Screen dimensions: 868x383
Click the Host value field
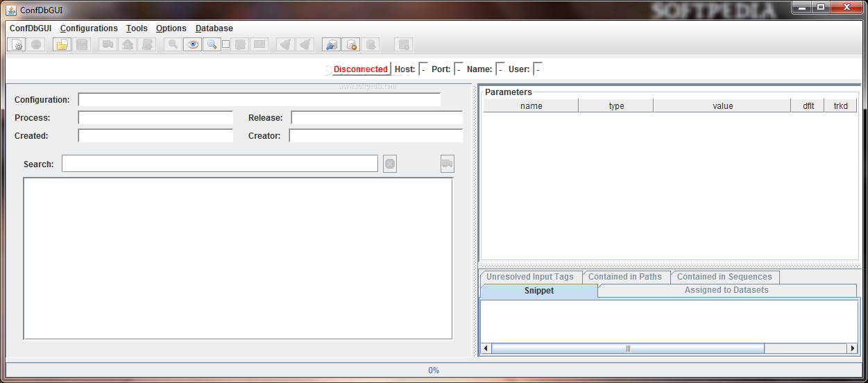pyautogui.click(x=423, y=69)
